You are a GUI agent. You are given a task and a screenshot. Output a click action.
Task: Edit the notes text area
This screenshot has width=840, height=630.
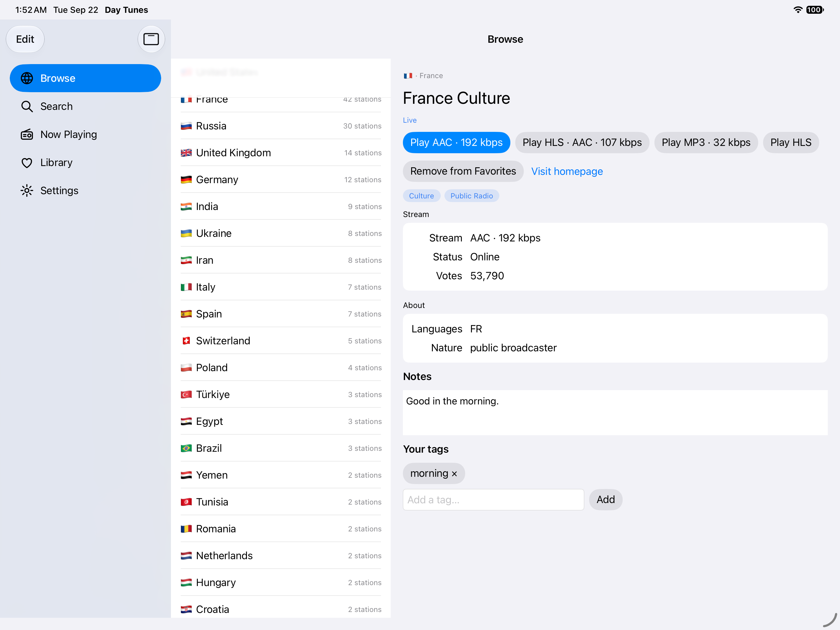[x=615, y=412]
